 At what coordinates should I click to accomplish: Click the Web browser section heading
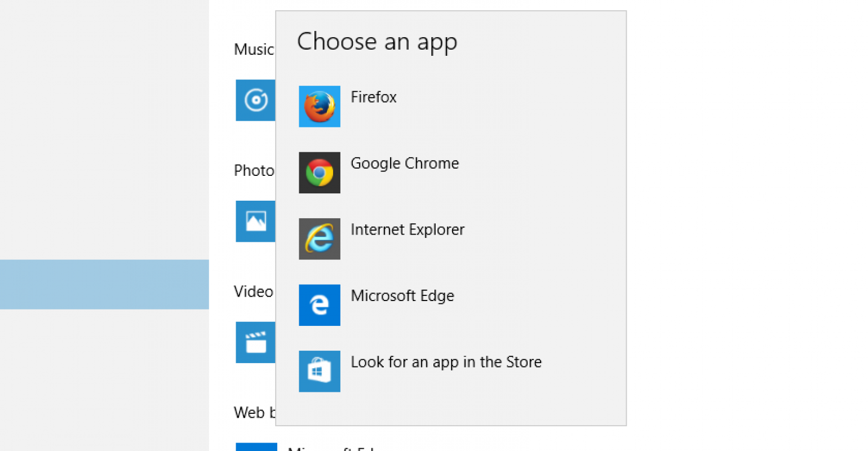click(x=254, y=413)
